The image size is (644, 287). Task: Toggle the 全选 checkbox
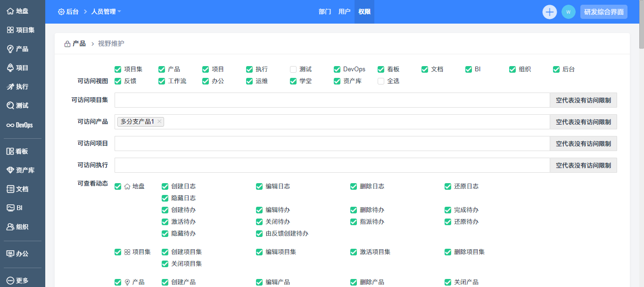[x=381, y=81]
